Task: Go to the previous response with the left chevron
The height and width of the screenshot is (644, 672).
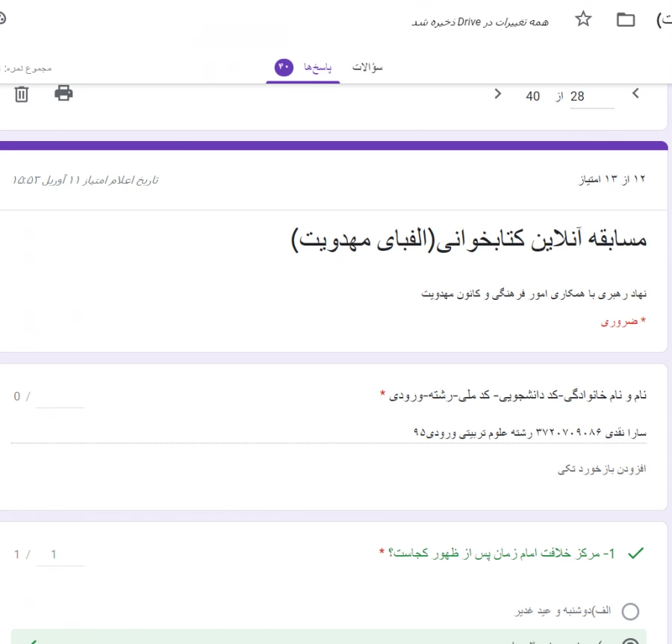Action: [x=635, y=95]
